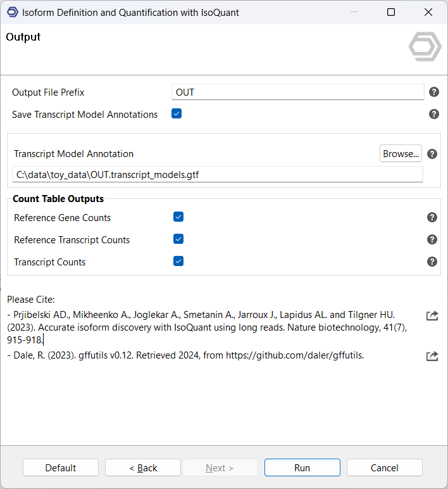
Task: Open the IsoQuant citation export link
Action: (x=432, y=315)
